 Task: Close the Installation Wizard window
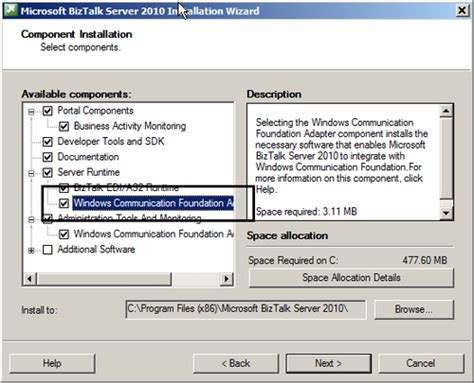pyautogui.click(x=462, y=10)
